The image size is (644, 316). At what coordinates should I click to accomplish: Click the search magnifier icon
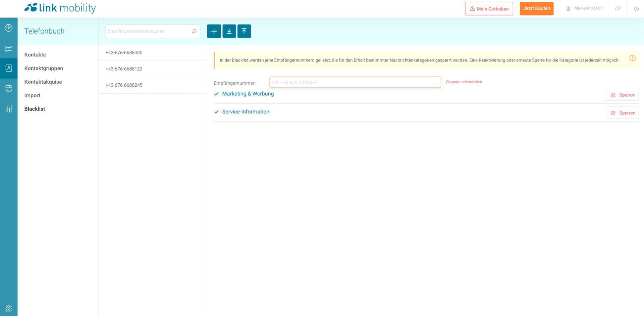pos(194,31)
